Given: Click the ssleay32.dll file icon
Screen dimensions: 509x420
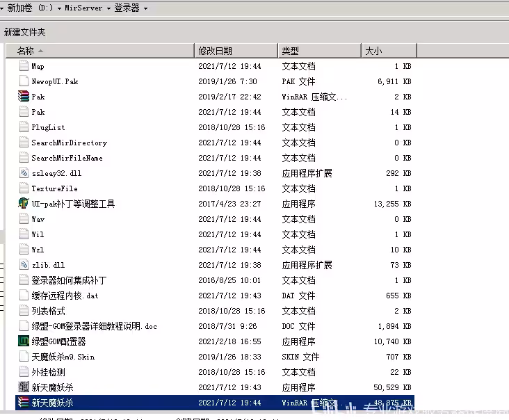Looking at the screenshot, I should 24,172.
